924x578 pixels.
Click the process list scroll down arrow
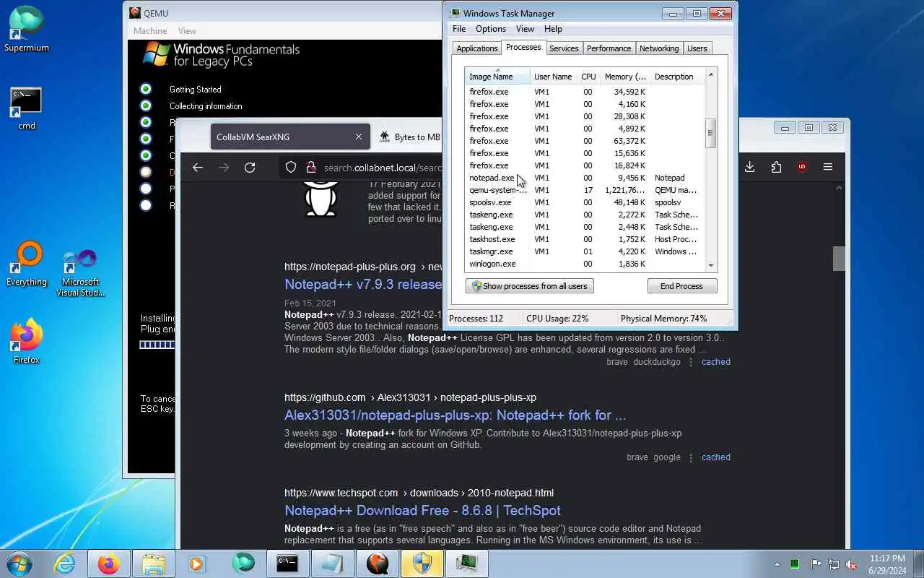pos(710,266)
